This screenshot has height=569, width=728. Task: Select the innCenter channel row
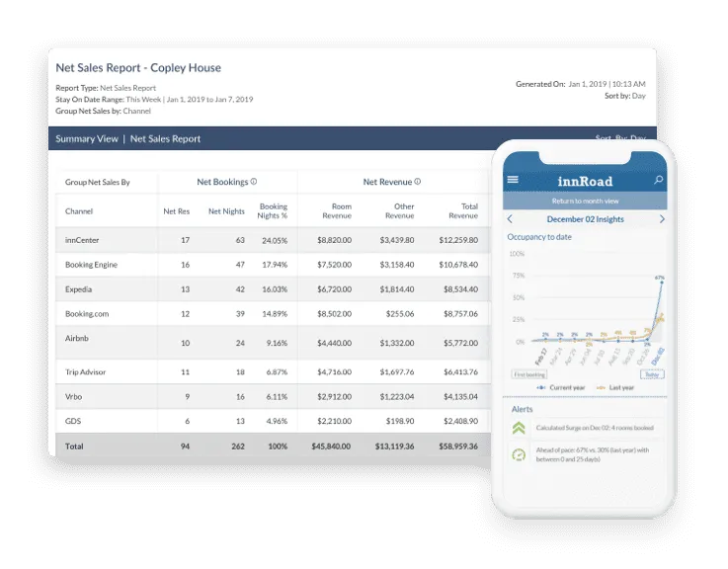pos(273,240)
